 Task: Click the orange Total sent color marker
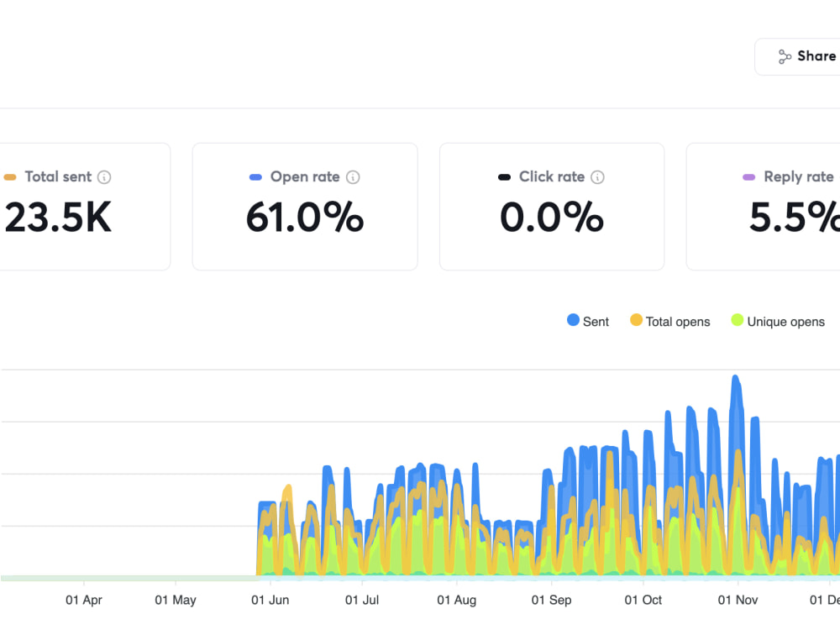[x=10, y=177]
